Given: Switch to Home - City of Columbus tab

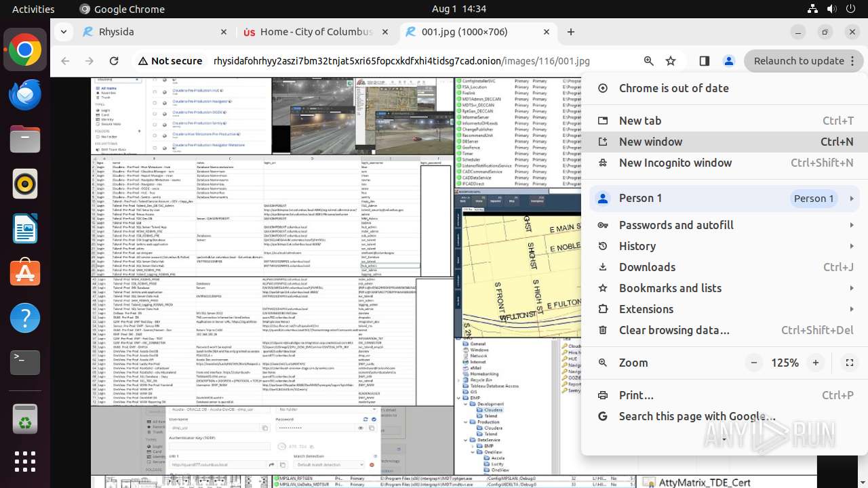Looking at the screenshot, I should coord(316,32).
